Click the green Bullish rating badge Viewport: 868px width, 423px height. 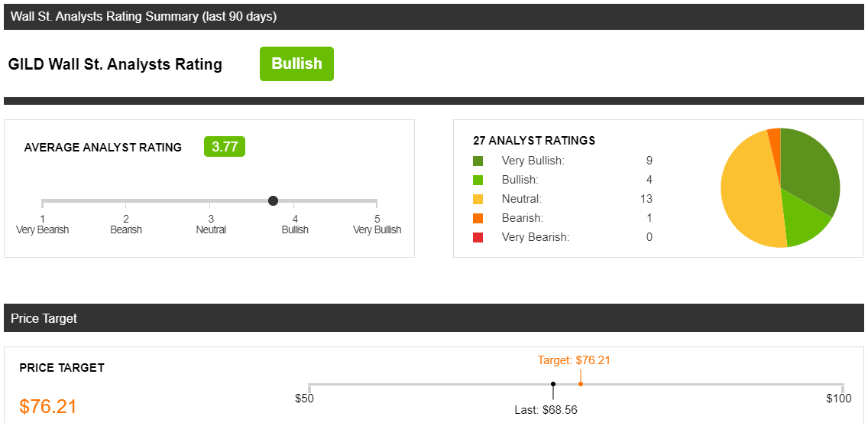[296, 63]
